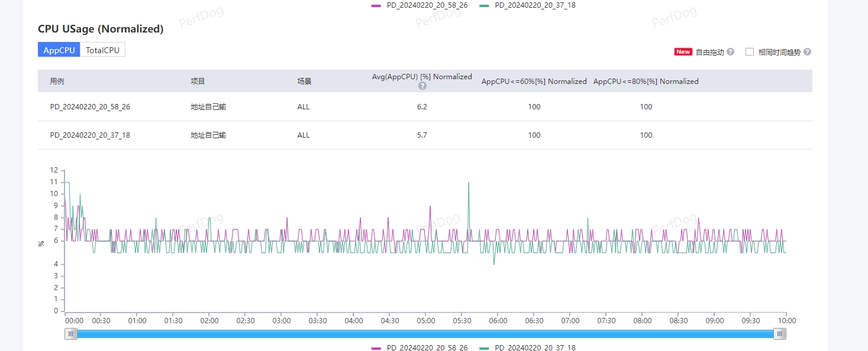Screen dimensions: 868x351
Task: Click AppCPU<=60% Normalized column header
Action: tap(534, 82)
